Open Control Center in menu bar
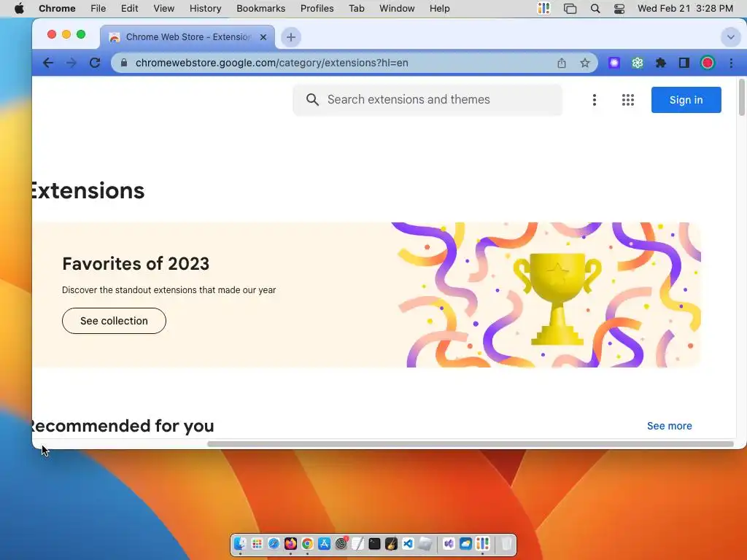Image resolution: width=747 pixels, height=560 pixels. (x=619, y=9)
